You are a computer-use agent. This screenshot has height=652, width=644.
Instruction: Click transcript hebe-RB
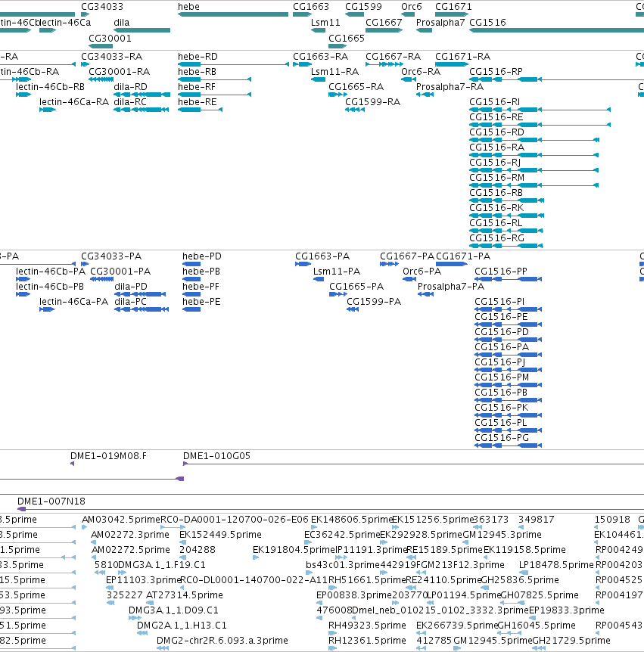pyautogui.click(x=214, y=79)
